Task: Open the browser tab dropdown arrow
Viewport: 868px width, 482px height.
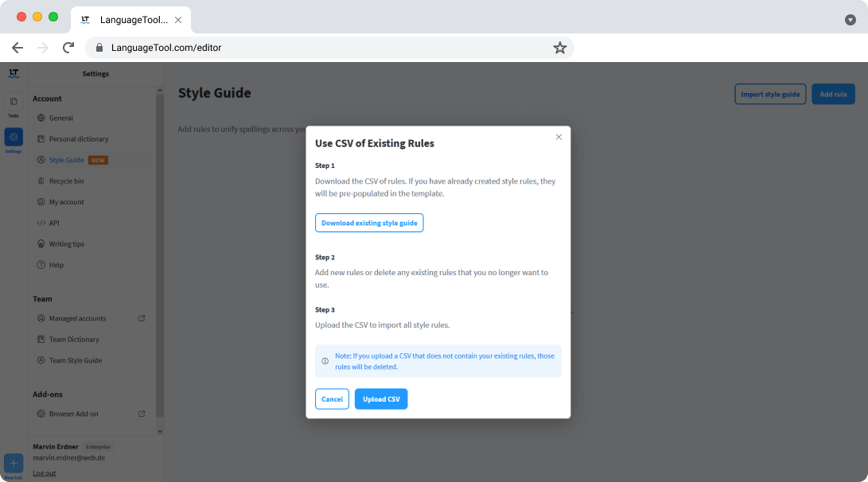Action: [850, 20]
